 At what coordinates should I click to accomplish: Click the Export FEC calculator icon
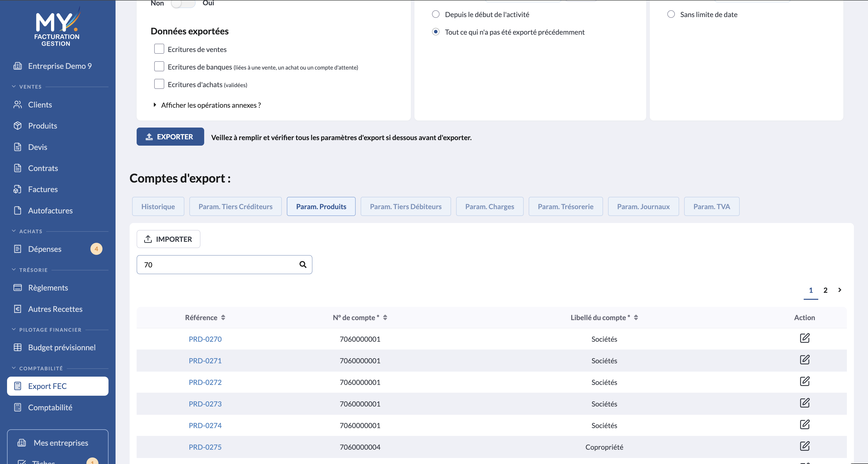pos(18,386)
